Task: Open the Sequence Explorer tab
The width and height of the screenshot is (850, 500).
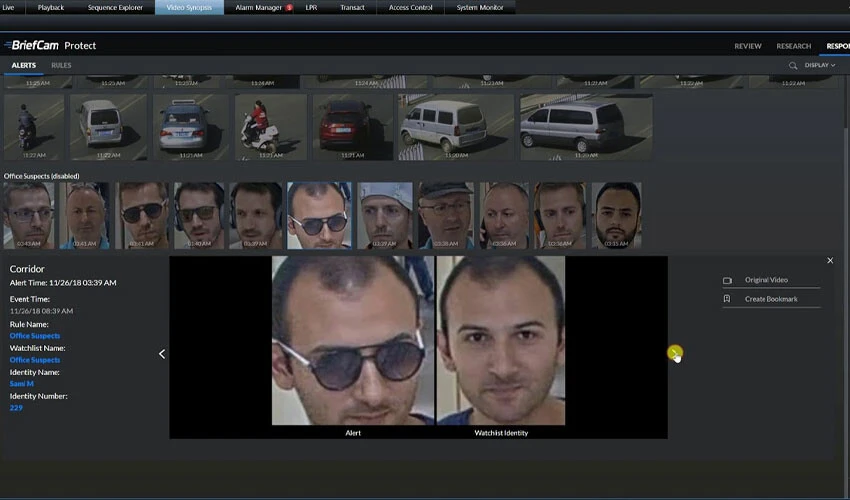Action: (x=115, y=7)
